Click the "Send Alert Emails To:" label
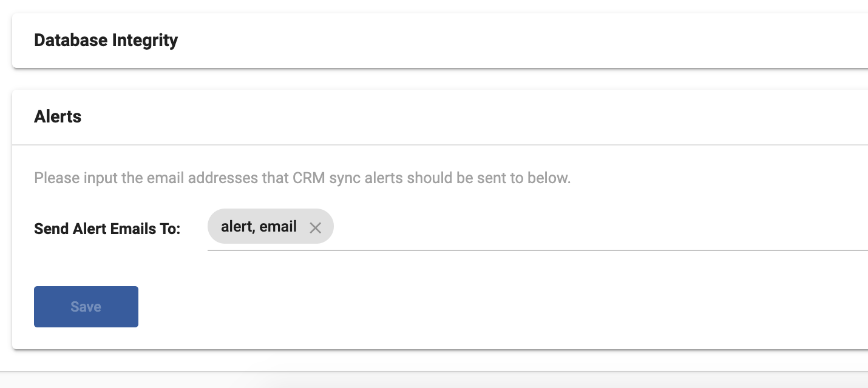 pos(107,229)
